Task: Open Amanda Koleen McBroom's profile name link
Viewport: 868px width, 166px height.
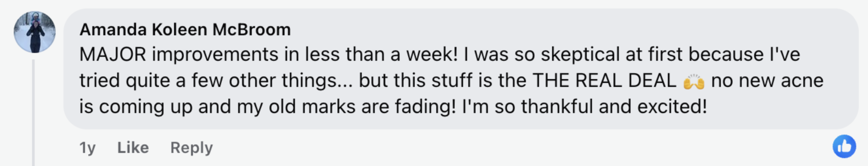Action: (185, 30)
